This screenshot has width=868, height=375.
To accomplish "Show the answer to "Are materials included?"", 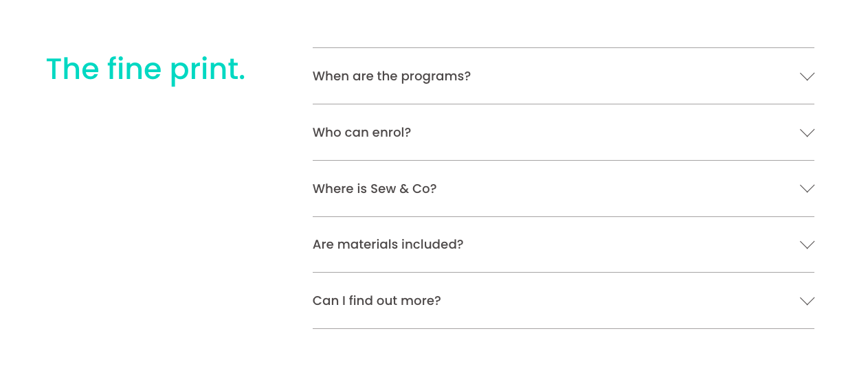I will (x=564, y=245).
